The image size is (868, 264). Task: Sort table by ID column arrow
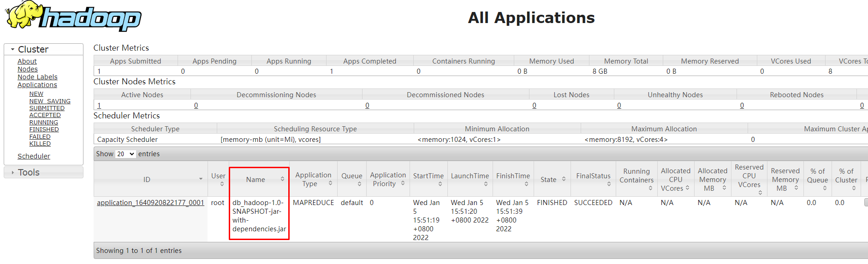pos(201,179)
